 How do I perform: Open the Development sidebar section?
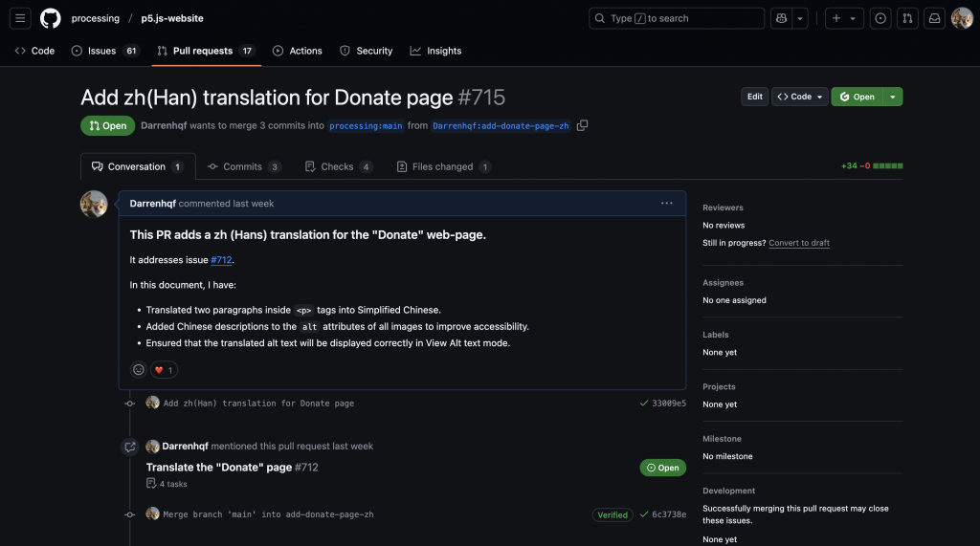coord(728,491)
